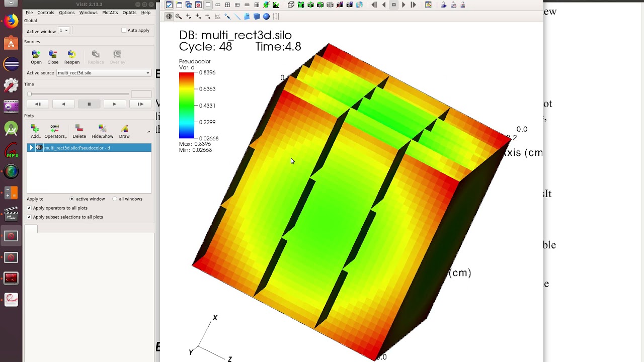
Task: Step back one frame in Time panel
Action: pyautogui.click(x=38, y=104)
